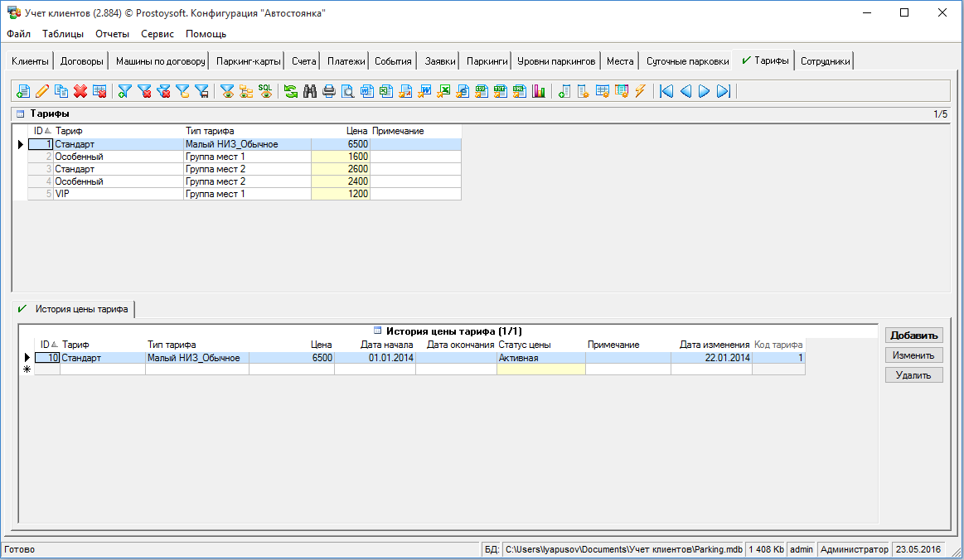Viewport: 964px width, 560px height.
Task: Go to first record arrow icon
Action: tap(666, 91)
